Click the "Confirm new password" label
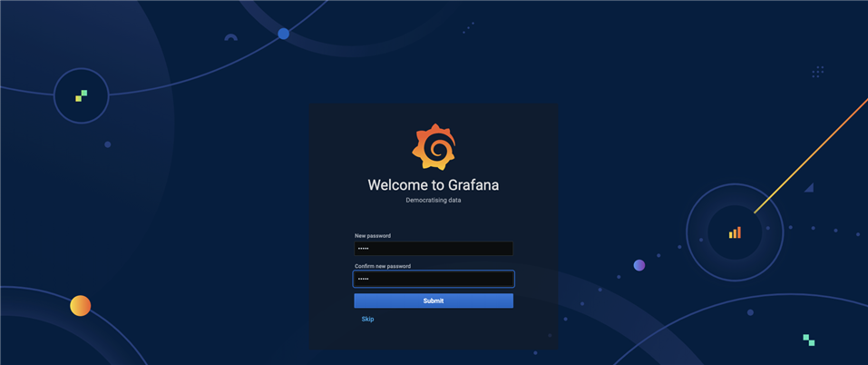 [383, 266]
